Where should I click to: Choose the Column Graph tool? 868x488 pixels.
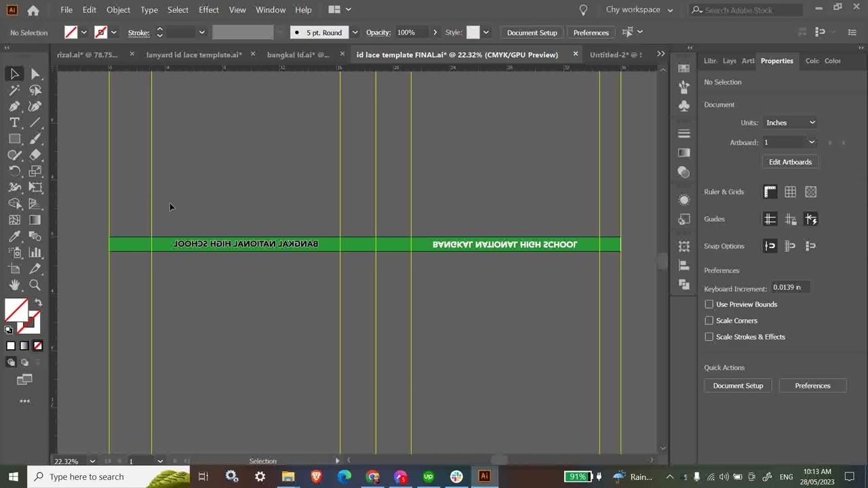coord(35,253)
